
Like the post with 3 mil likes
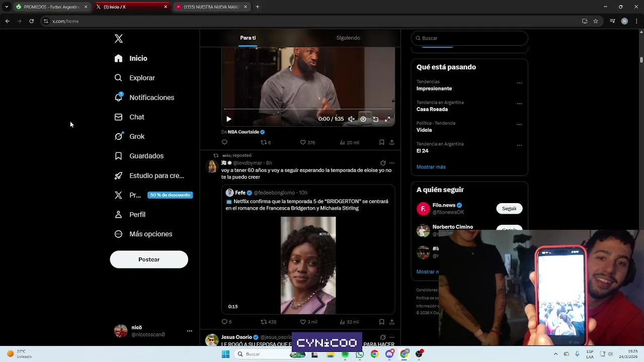point(308,322)
